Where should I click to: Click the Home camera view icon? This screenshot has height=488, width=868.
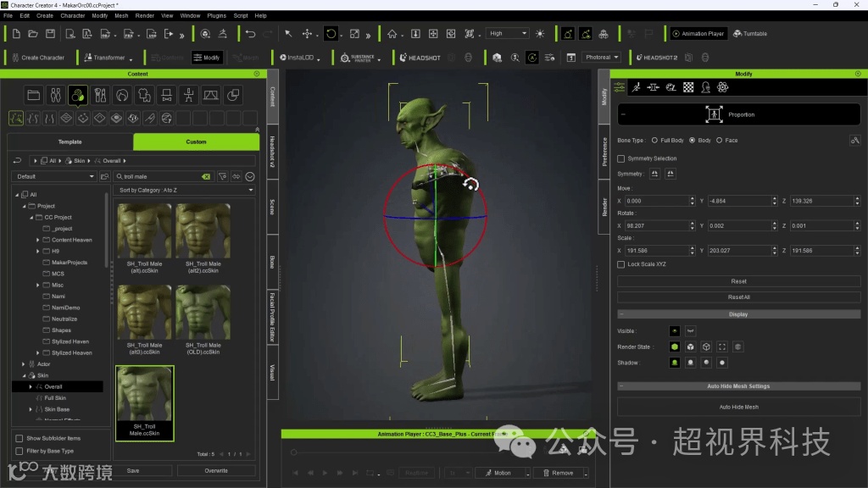point(392,34)
